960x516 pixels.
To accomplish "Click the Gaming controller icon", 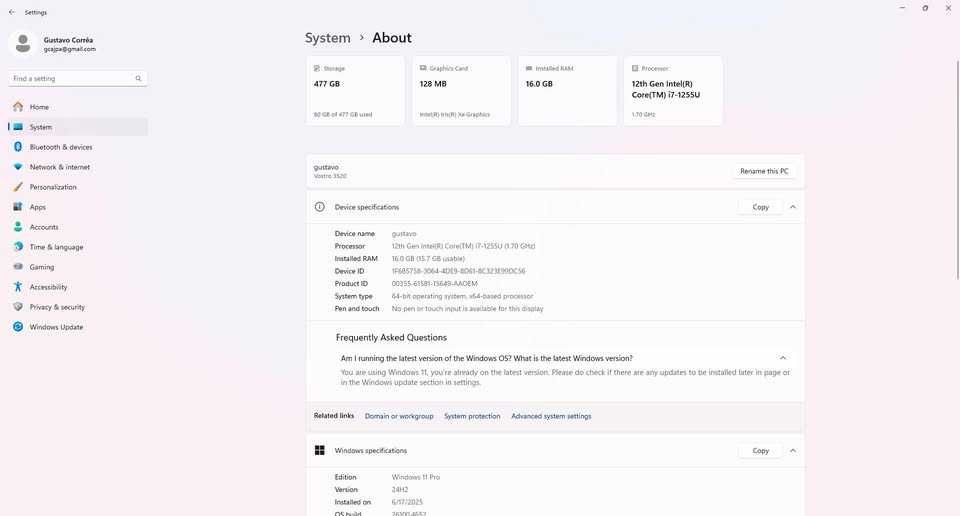I will click(18, 267).
